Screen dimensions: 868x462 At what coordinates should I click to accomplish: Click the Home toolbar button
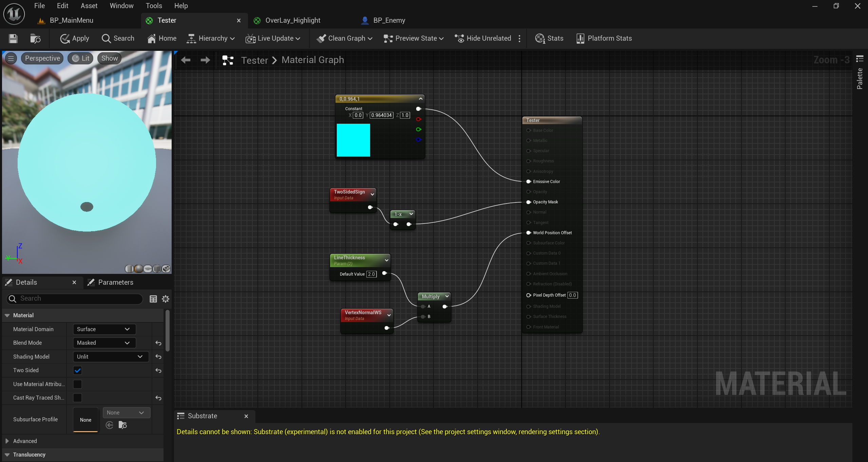162,38
